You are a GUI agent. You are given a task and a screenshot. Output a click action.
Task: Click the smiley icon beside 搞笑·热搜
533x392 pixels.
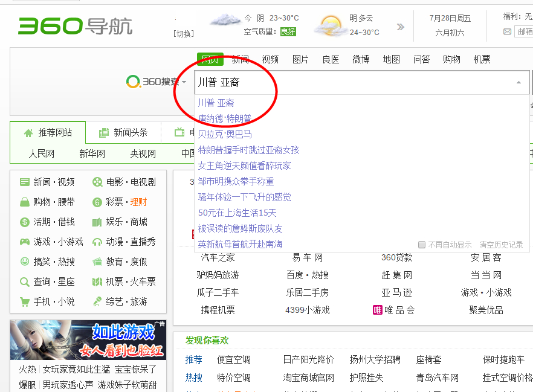[24, 262]
